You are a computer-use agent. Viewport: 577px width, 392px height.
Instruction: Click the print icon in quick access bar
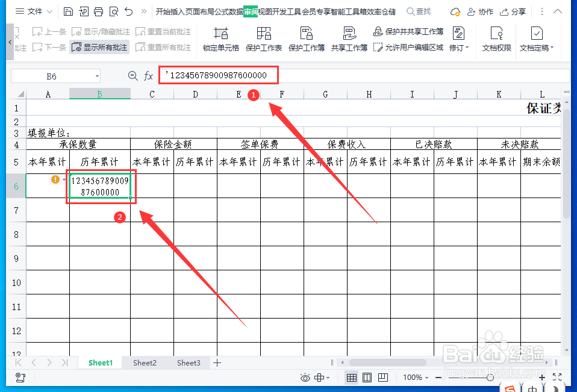click(98, 11)
